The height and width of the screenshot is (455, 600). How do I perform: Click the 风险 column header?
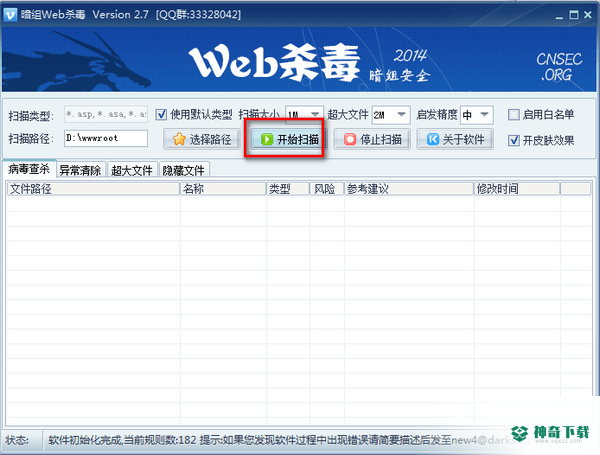[327, 189]
